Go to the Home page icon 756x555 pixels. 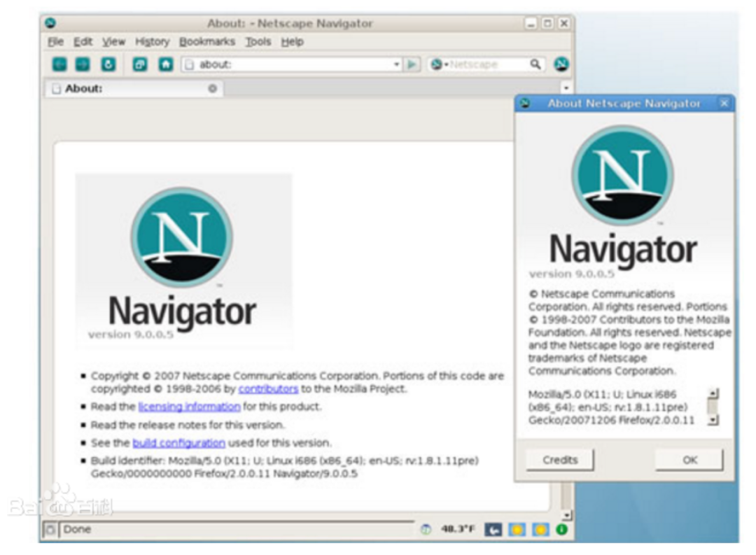click(166, 64)
